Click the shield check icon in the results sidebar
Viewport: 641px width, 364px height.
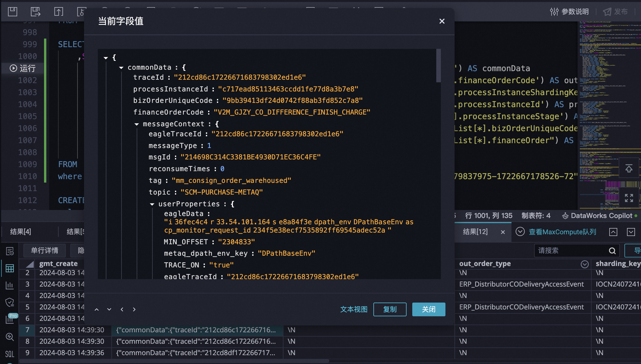click(10, 302)
